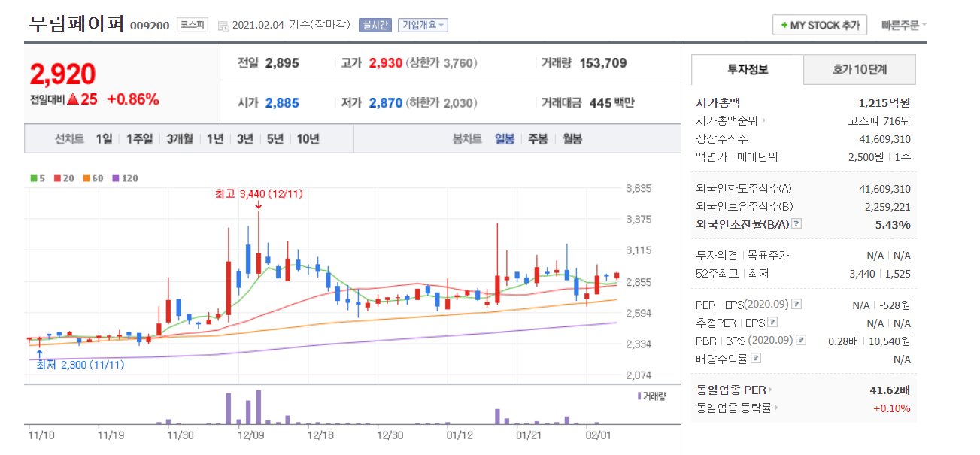Viewport: 980px width, 455px height.
Task: Click the help icon beside PER EPS(2020.09)
Action: (x=796, y=305)
